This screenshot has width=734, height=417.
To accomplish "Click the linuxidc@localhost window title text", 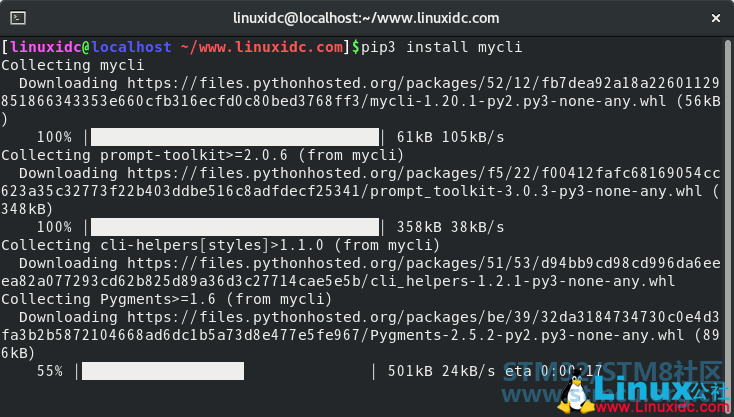I will pos(366,18).
